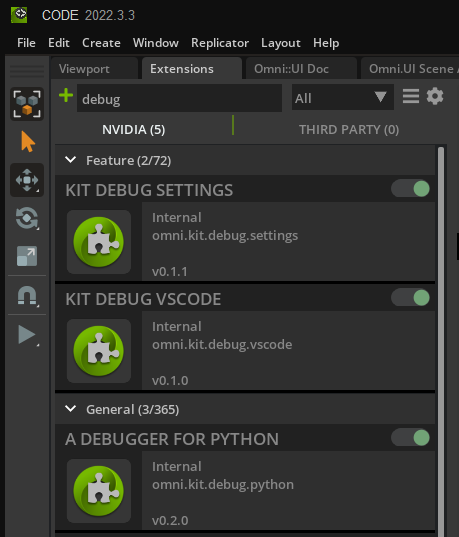Click the Play button in sidebar

pos(27,335)
